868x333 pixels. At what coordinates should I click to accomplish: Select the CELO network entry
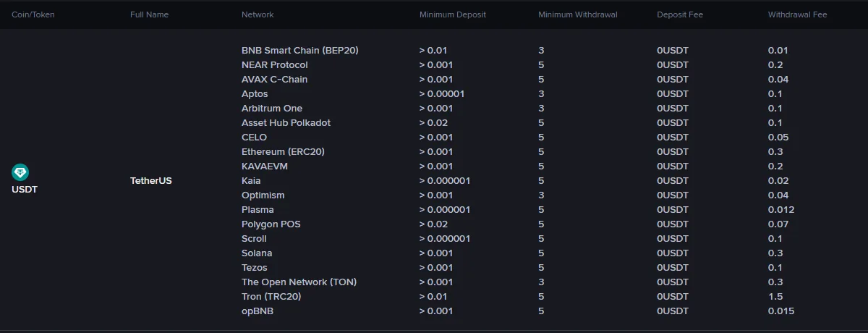coord(254,138)
